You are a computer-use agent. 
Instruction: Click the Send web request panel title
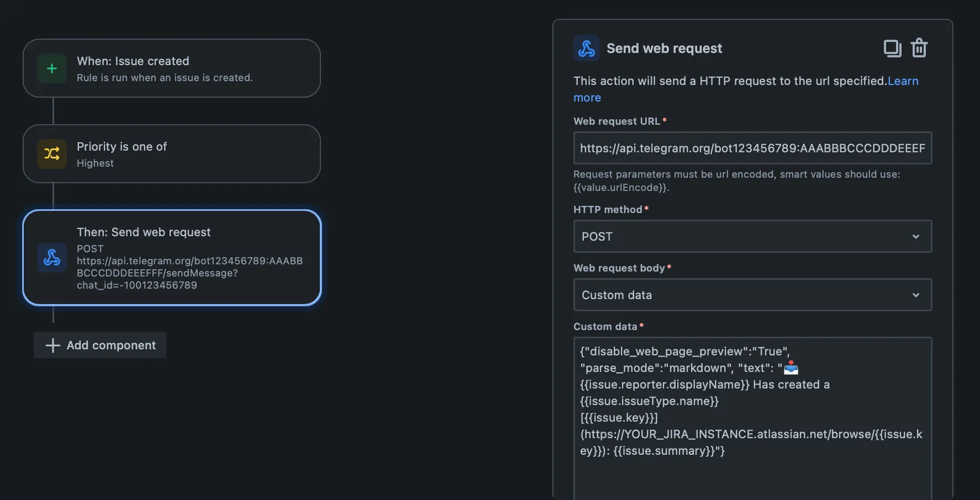pos(664,48)
